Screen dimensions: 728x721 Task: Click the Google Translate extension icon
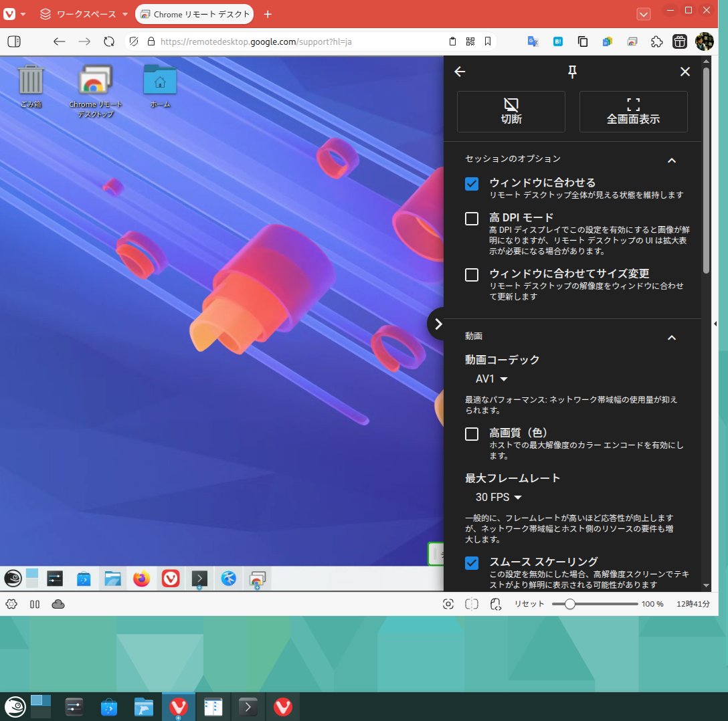[533, 41]
